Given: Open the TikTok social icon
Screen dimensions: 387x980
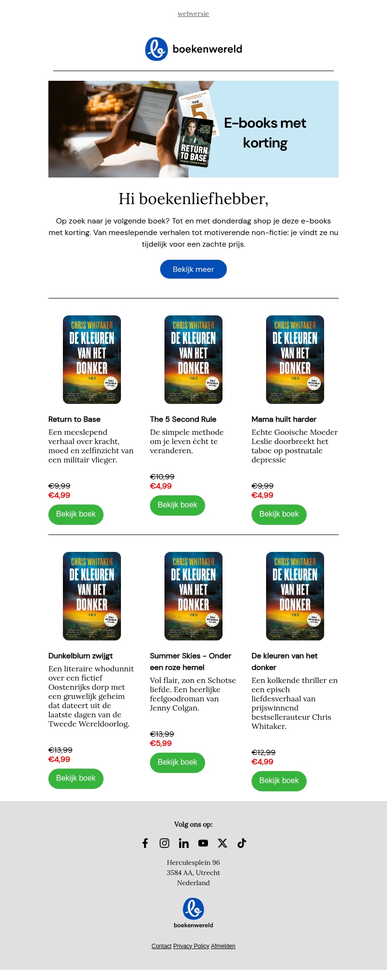Looking at the screenshot, I should 242,843.
